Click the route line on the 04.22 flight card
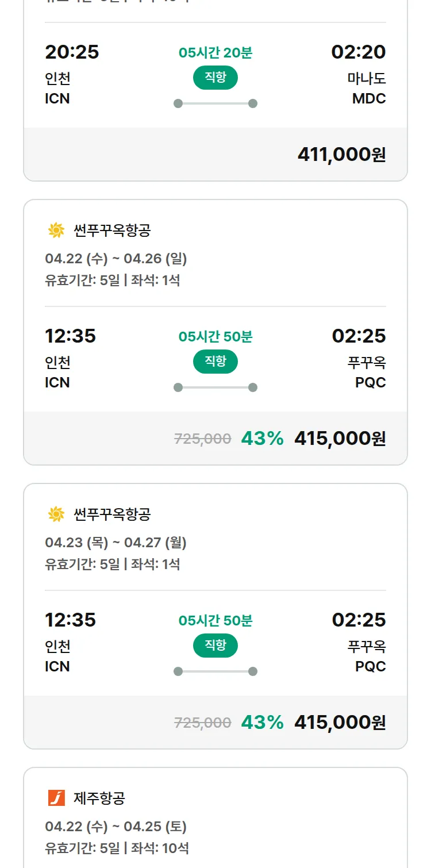The width and height of the screenshot is (431, 868). click(x=215, y=387)
